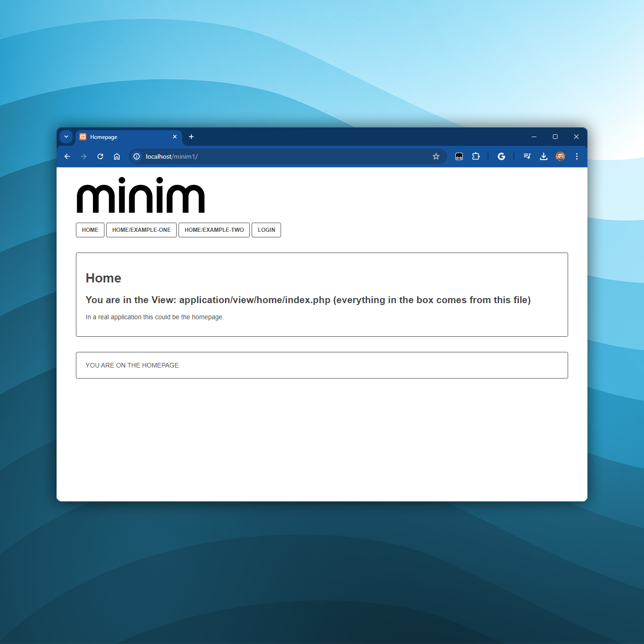Bookmark this page with the star
This screenshot has width=644, height=644.
436,156
